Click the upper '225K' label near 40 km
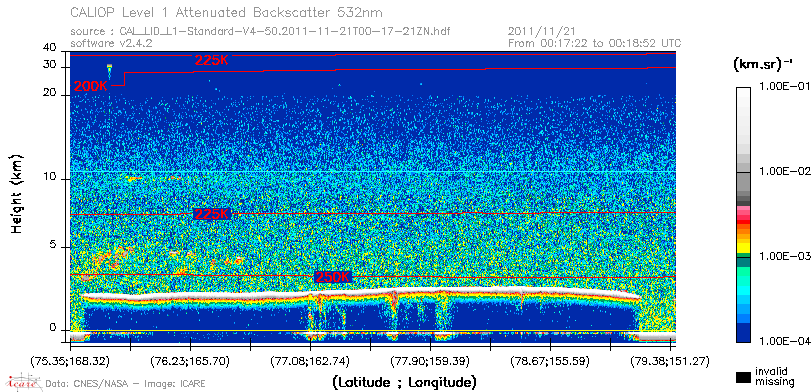The width and height of the screenshot is (811, 392). 212,60
